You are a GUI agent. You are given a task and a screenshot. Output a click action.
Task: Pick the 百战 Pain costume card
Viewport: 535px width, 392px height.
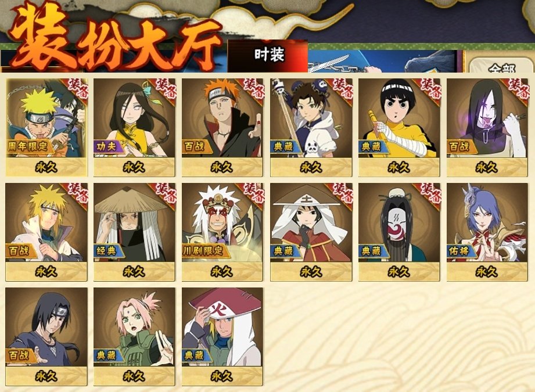coord(222,128)
